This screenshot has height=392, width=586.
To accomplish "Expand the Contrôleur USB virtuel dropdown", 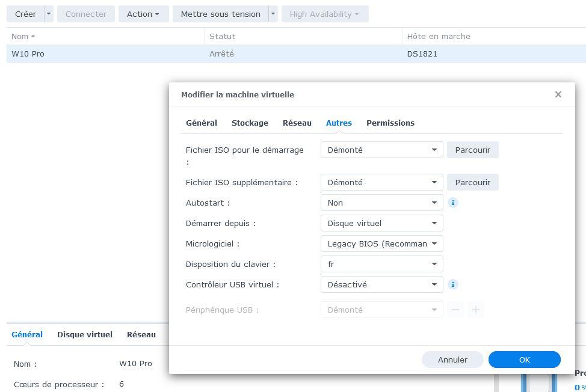I will [x=381, y=284].
